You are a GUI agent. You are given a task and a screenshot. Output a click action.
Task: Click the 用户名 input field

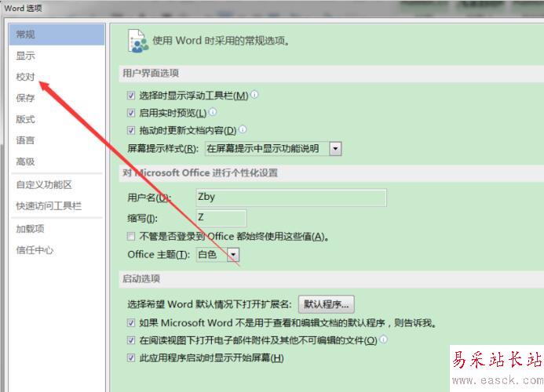(x=291, y=198)
